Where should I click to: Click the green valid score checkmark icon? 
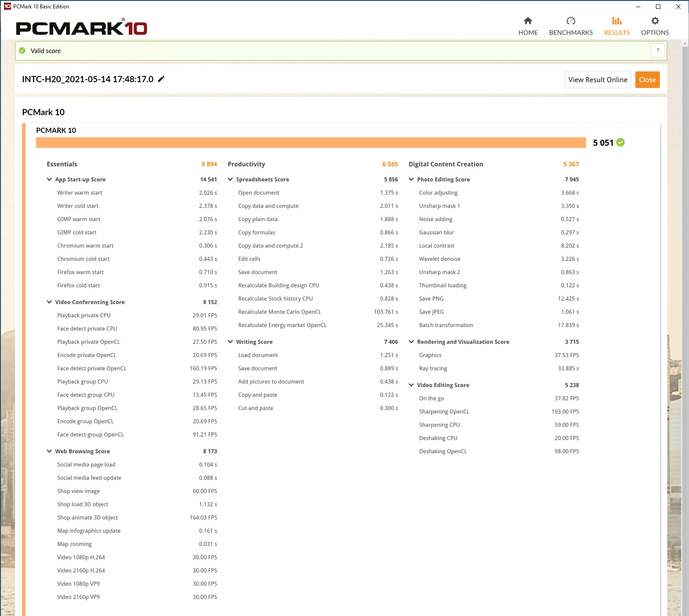tap(22, 51)
